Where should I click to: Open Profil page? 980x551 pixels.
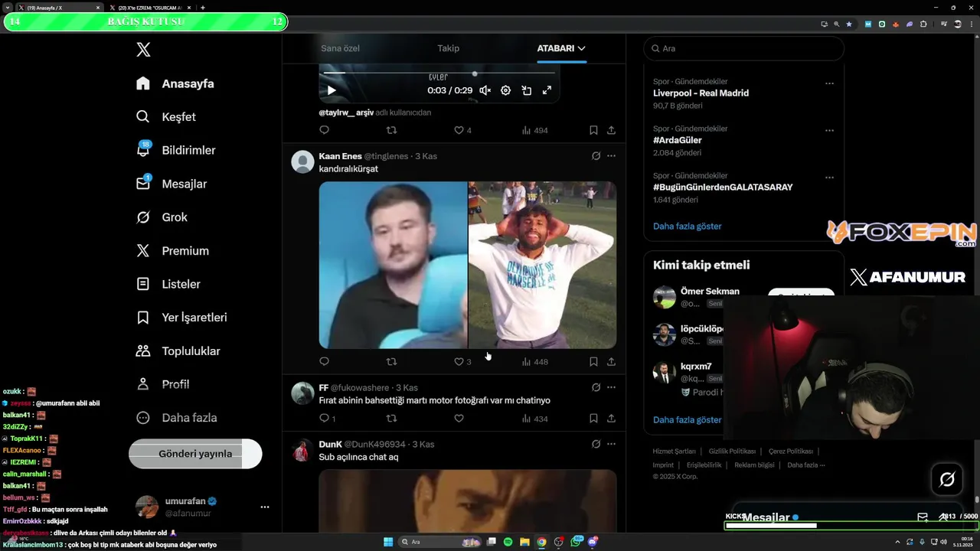162,384
